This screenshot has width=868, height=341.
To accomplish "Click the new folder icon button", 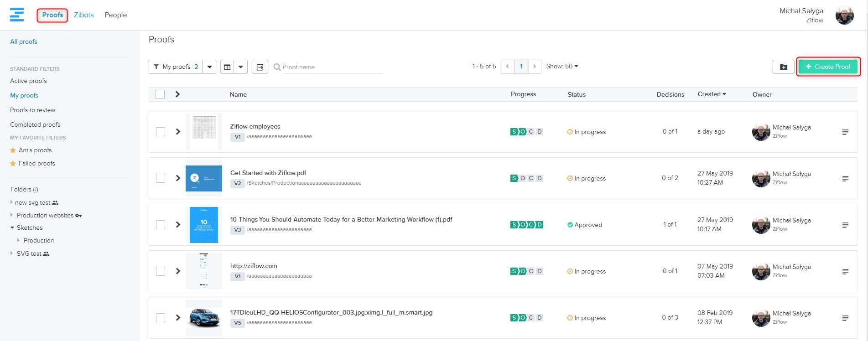I will 783,67.
